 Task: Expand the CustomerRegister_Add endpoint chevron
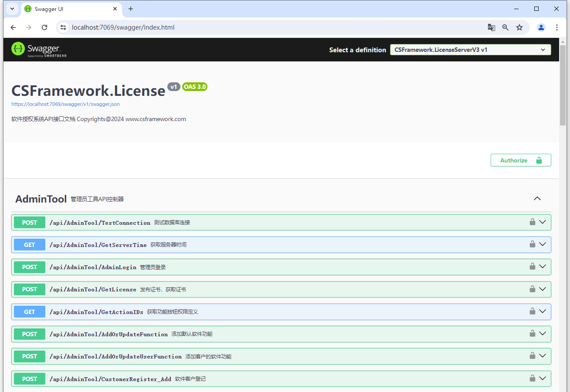tap(543, 378)
